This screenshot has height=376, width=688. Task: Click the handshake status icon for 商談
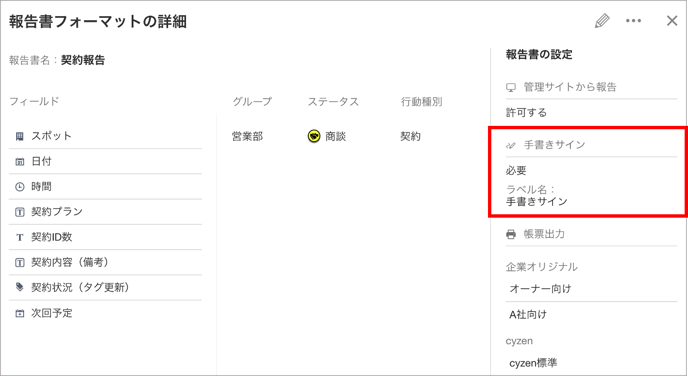pyautogui.click(x=314, y=136)
